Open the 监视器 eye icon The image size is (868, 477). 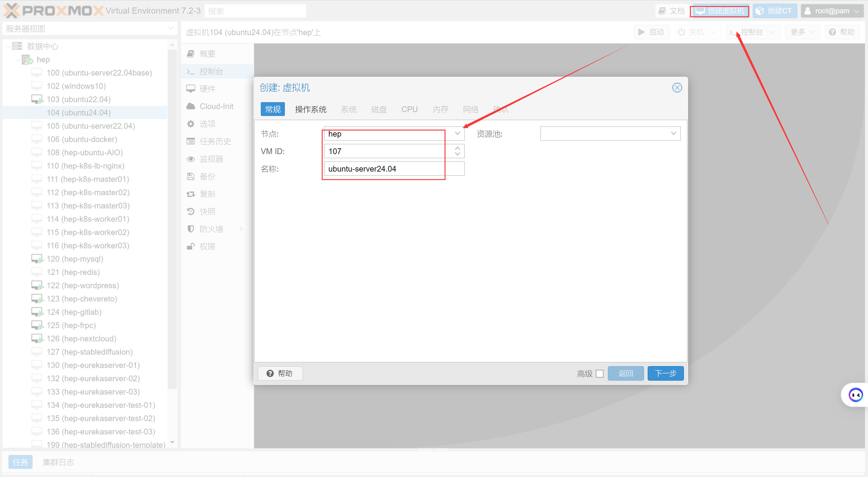[x=191, y=159]
